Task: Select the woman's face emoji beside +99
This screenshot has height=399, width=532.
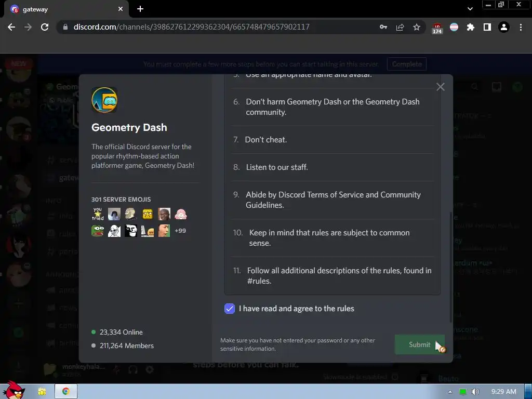Action: coord(164,231)
